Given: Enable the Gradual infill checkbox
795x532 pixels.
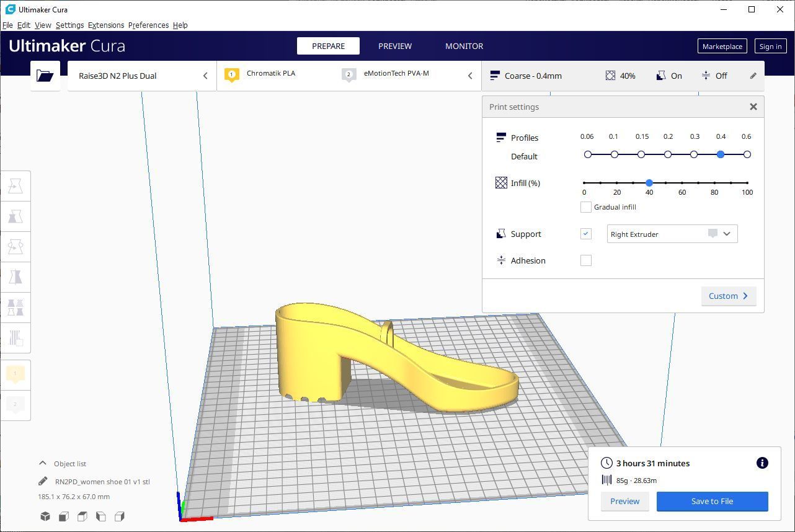Looking at the screenshot, I should coord(585,207).
